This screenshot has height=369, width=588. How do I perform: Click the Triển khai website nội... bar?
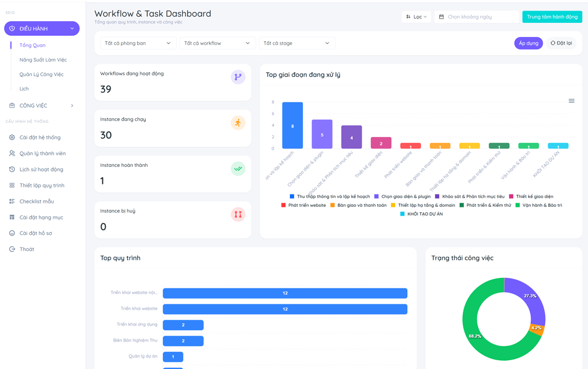tap(285, 293)
